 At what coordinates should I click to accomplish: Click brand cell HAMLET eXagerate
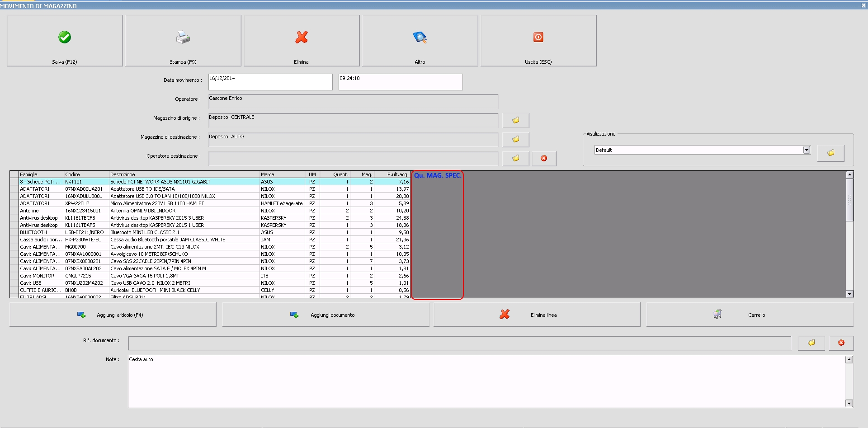pyautogui.click(x=282, y=203)
